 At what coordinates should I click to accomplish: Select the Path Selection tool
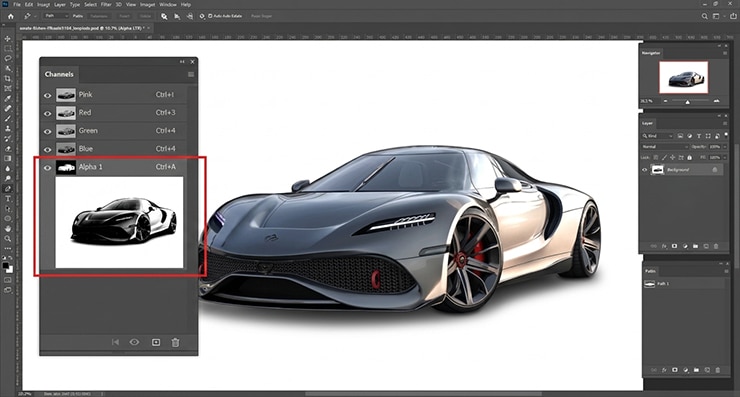pos(8,209)
